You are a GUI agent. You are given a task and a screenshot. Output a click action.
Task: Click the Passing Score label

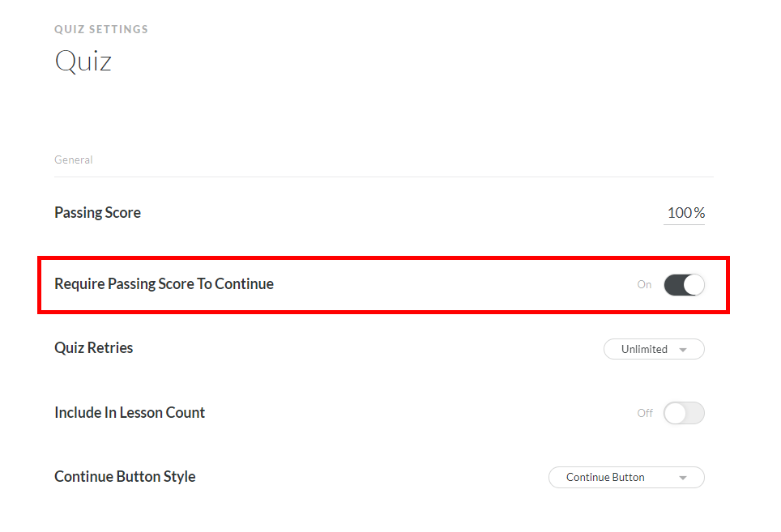tap(97, 213)
